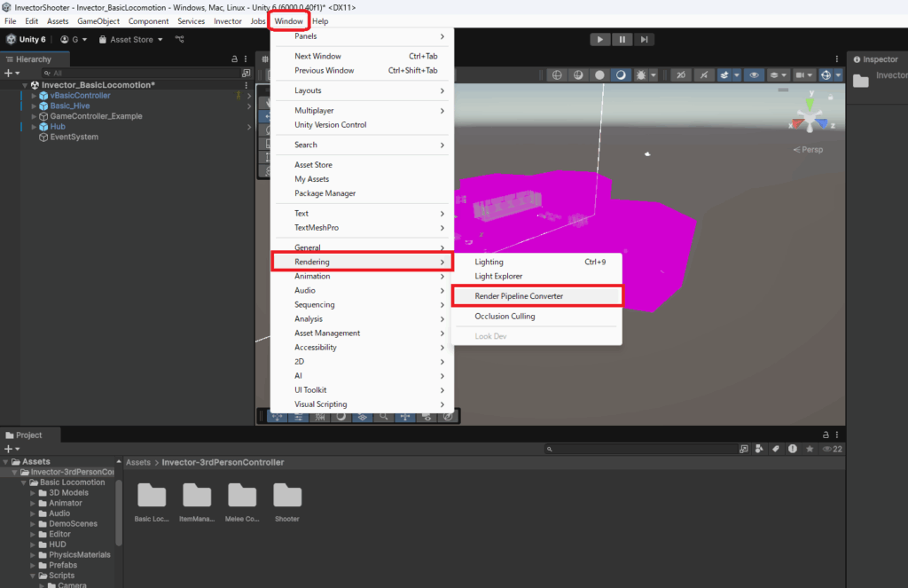This screenshot has height=588, width=908.
Task: Toggle scene effects (skybox, fog) button
Action: [x=724, y=74]
